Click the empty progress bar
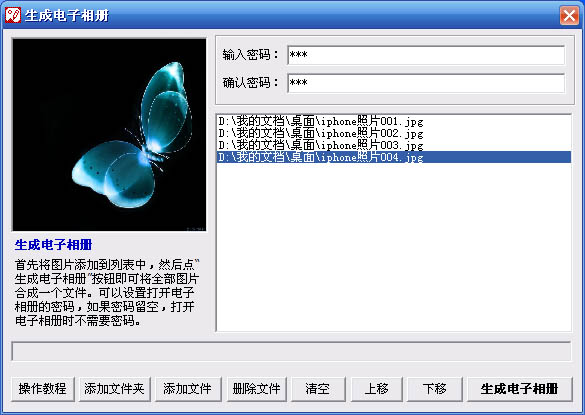 (x=291, y=351)
